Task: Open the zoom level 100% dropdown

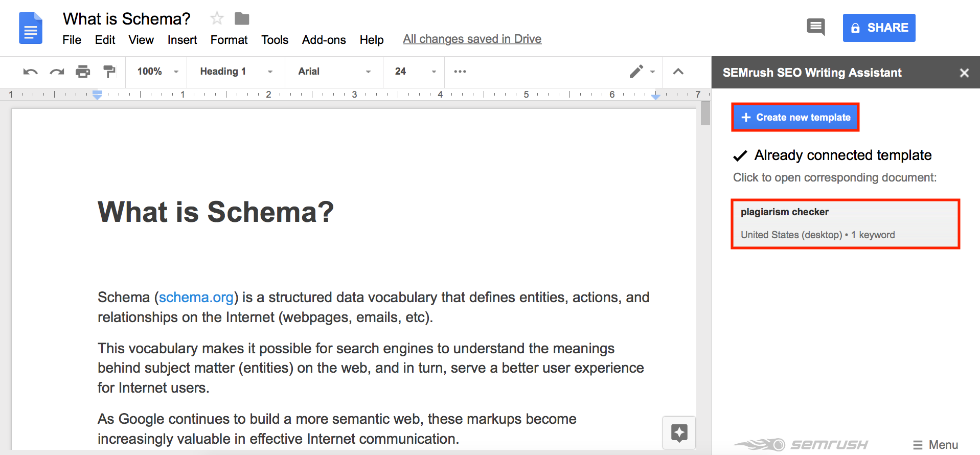Action: pyautogui.click(x=157, y=72)
